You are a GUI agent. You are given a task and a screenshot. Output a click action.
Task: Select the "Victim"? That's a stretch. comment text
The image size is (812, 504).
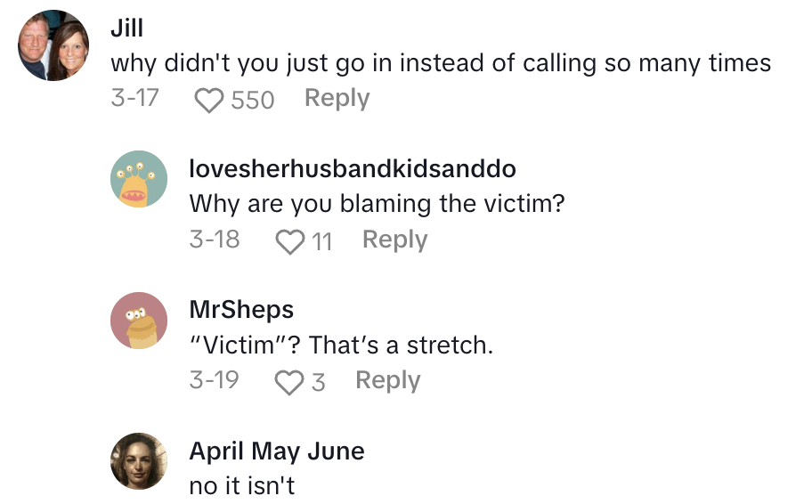click(x=341, y=345)
